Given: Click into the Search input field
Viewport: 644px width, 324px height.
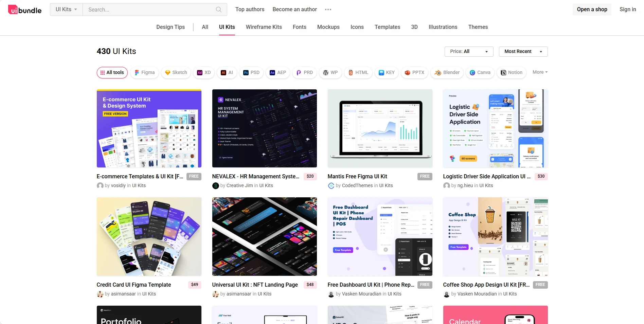Looking at the screenshot, I should click(149, 10).
